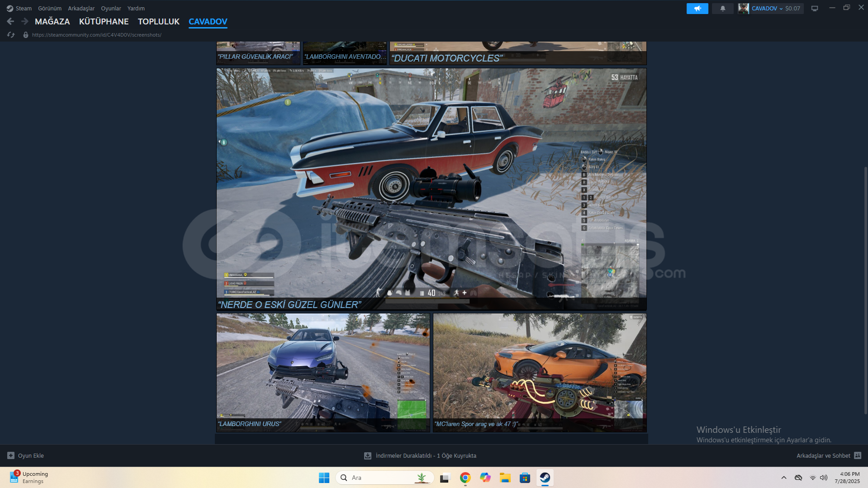Viewport: 868px width, 488px height.
Task: Click the $0.07 wallet balance
Action: point(793,8)
